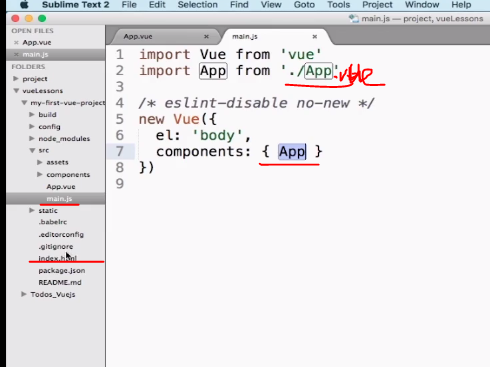490x367 pixels.
Task: Expand the config folder
Action: click(32, 127)
